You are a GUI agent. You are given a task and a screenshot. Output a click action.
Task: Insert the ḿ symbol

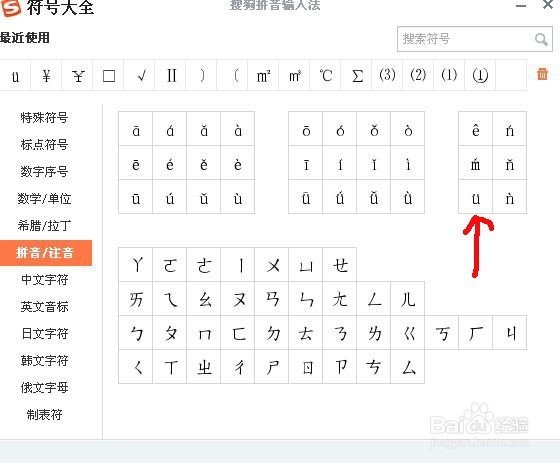(x=476, y=163)
